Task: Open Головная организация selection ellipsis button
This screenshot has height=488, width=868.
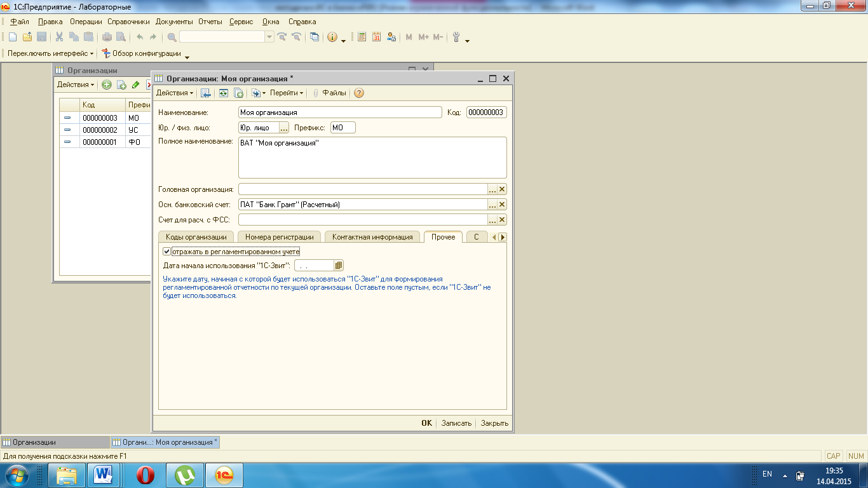Action: (x=492, y=189)
